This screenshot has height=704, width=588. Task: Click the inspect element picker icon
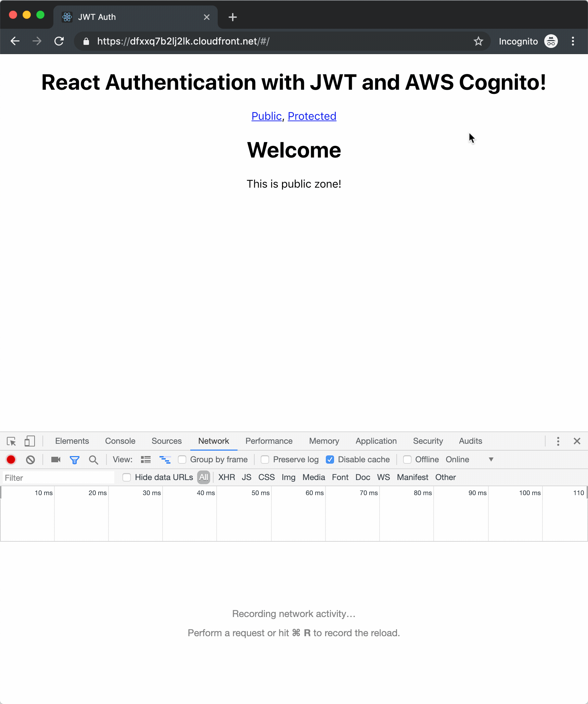(11, 441)
